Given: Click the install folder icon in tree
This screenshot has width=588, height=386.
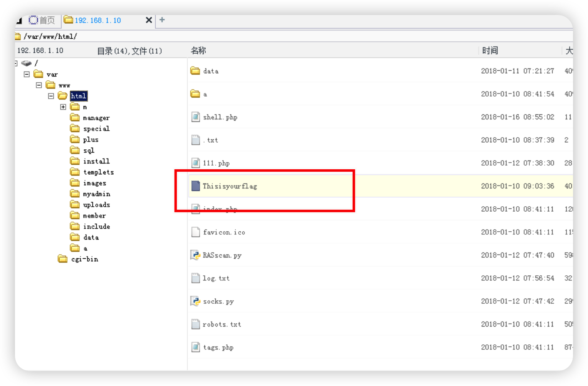Looking at the screenshot, I should 75,161.
